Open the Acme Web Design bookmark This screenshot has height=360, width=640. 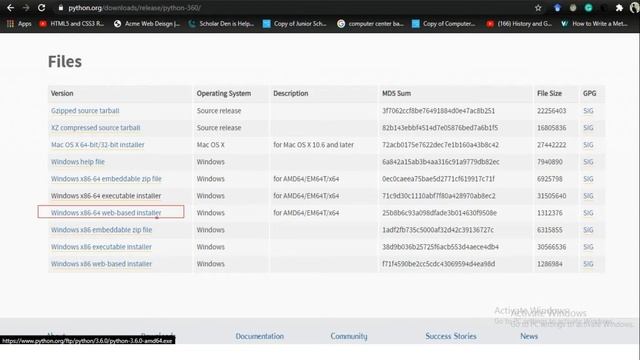(x=147, y=24)
